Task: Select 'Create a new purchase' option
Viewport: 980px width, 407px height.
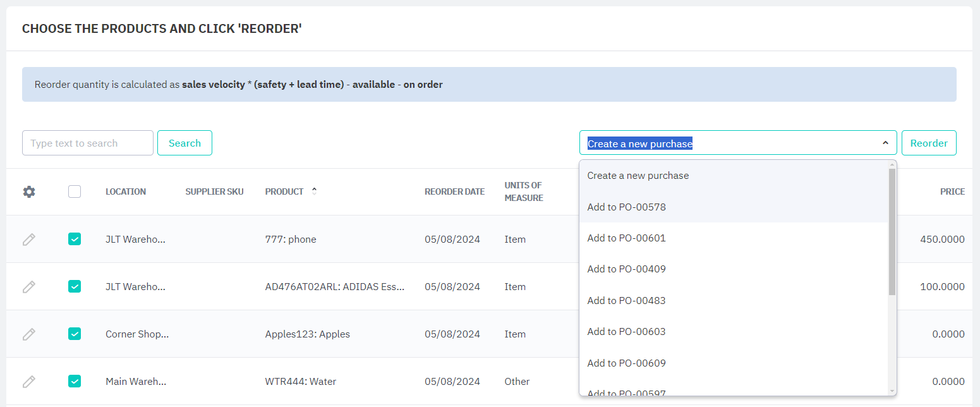Action: (638, 176)
